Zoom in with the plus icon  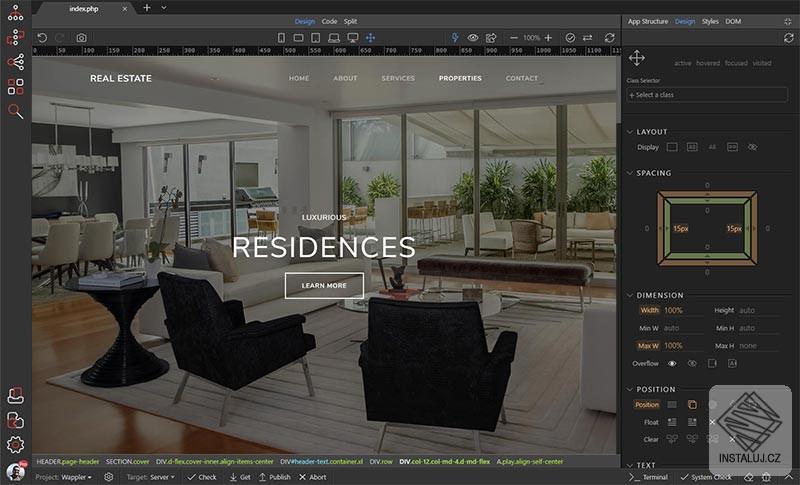point(548,38)
